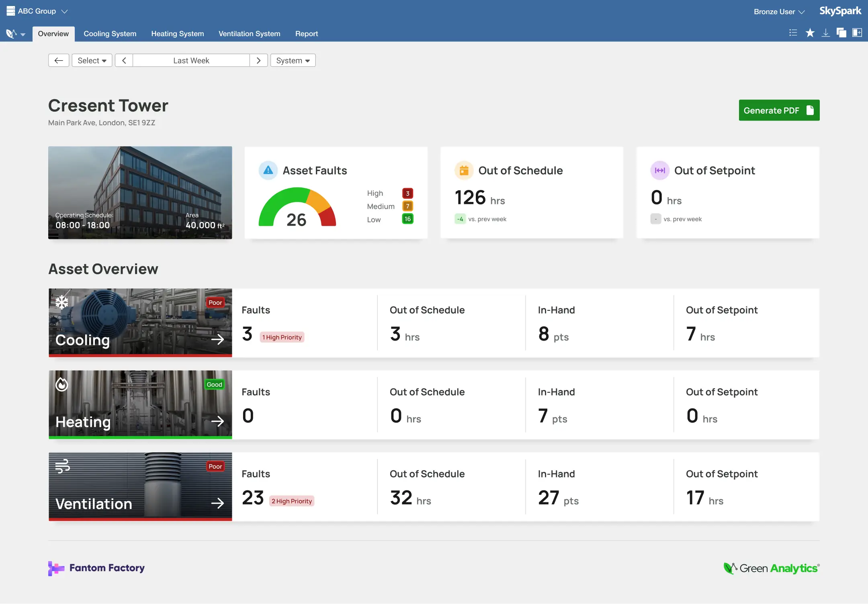Open the Ventilation System tab
This screenshot has height=604, width=868.
click(x=249, y=33)
